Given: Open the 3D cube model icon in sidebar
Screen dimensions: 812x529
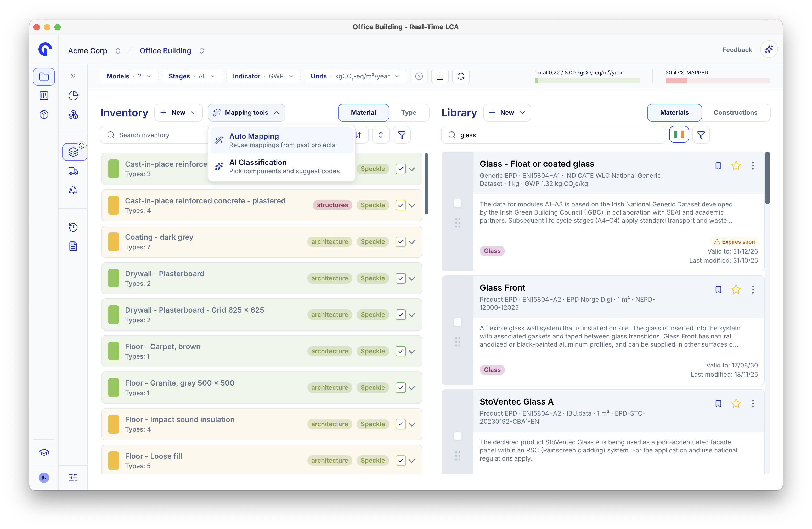Looking at the screenshot, I should 44,114.
